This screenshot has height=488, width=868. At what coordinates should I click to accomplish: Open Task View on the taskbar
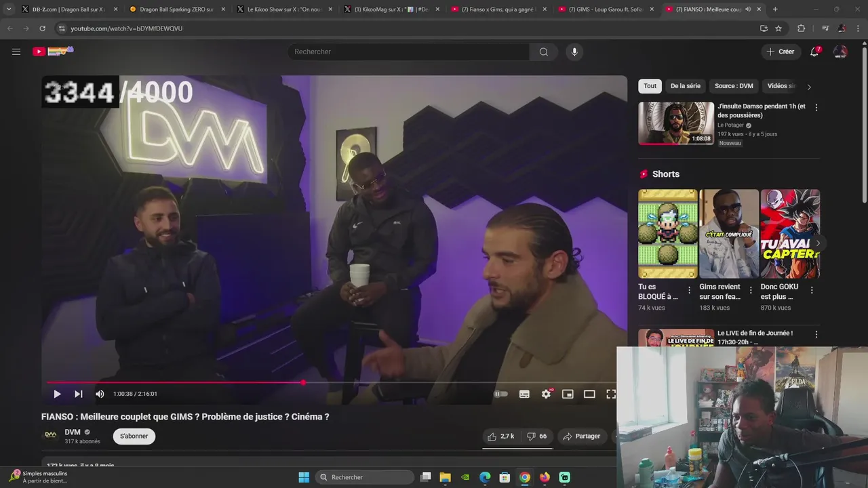[425, 477]
